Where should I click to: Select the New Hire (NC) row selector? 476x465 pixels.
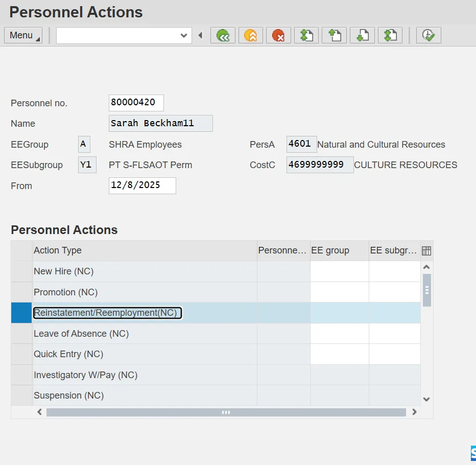pyautogui.click(x=21, y=271)
